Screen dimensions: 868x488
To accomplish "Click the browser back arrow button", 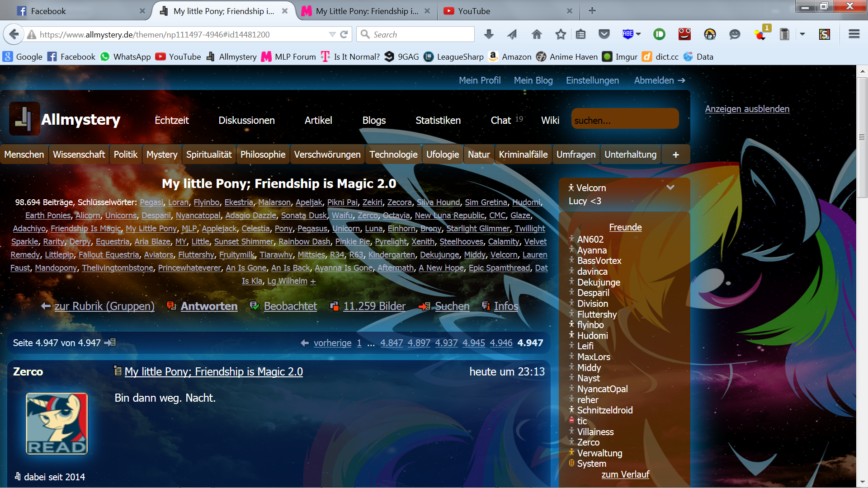I will coord(14,34).
